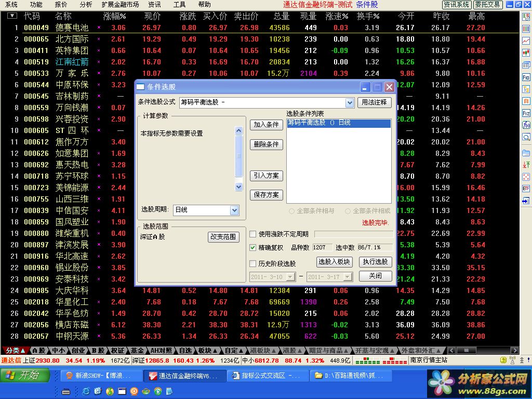This screenshot has height=399, width=532.
Task: Click the yellow round status bar icon
Action: click(x=503, y=361)
